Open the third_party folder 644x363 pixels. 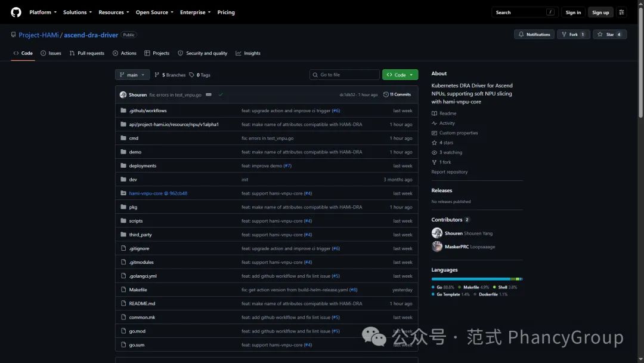click(x=141, y=235)
